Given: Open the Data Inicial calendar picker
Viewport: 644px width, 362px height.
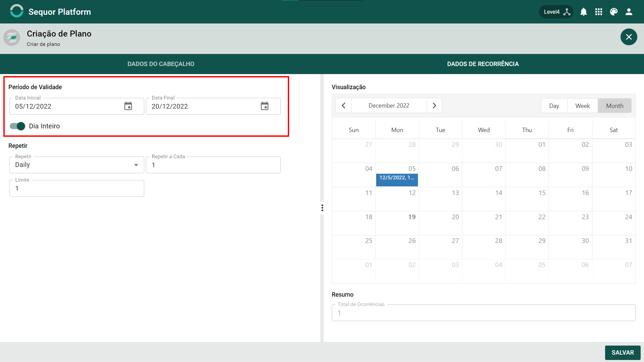Looking at the screenshot, I should (x=128, y=106).
